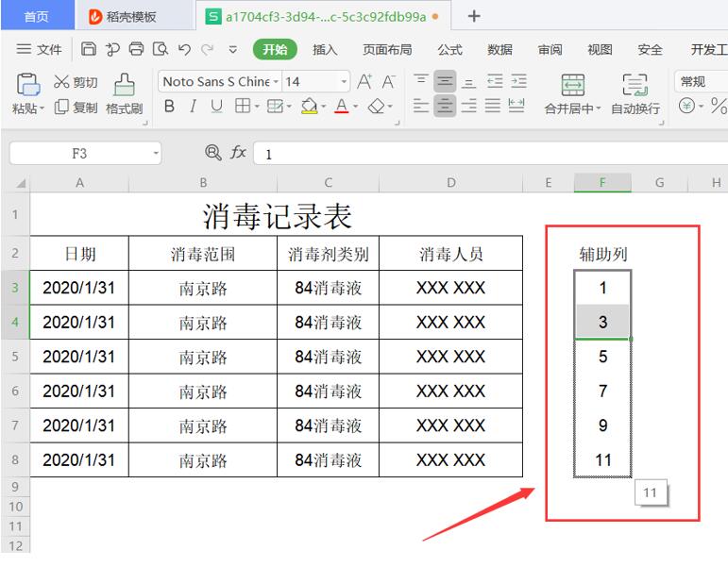Expand the Name Box dropdown arrow
Viewport: 728px width, 567px height.
tap(156, 153)
